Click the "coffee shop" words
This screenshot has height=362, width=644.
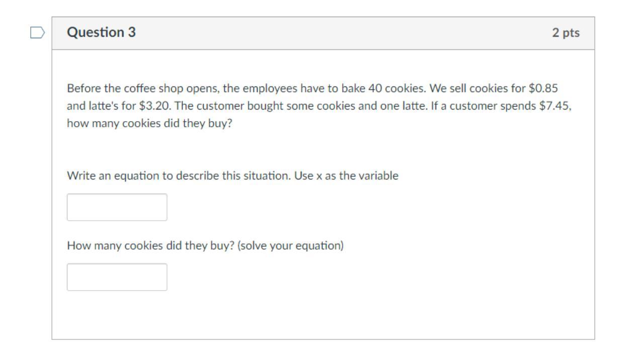[149, 89]
